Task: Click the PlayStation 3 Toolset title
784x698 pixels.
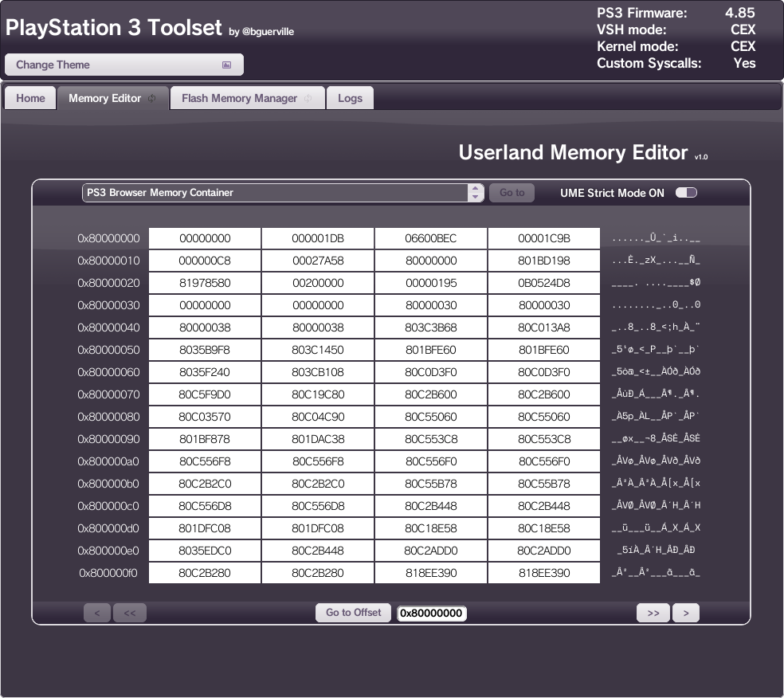Action: click(x=113, y=28)
